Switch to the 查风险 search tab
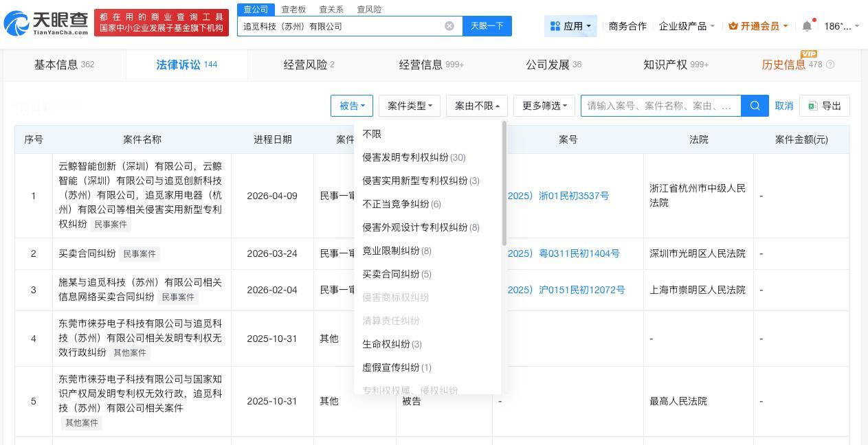Screen dimensions: 868x445 [369, 9]
